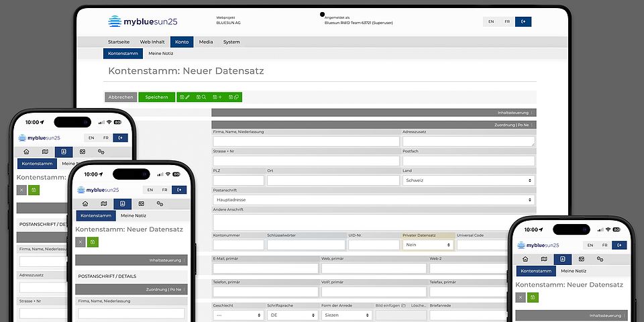This screenshot has width=644, height=322.
Task: Click save-and-new plus icon in tablet toolbar
Action: tap(217, 97)
